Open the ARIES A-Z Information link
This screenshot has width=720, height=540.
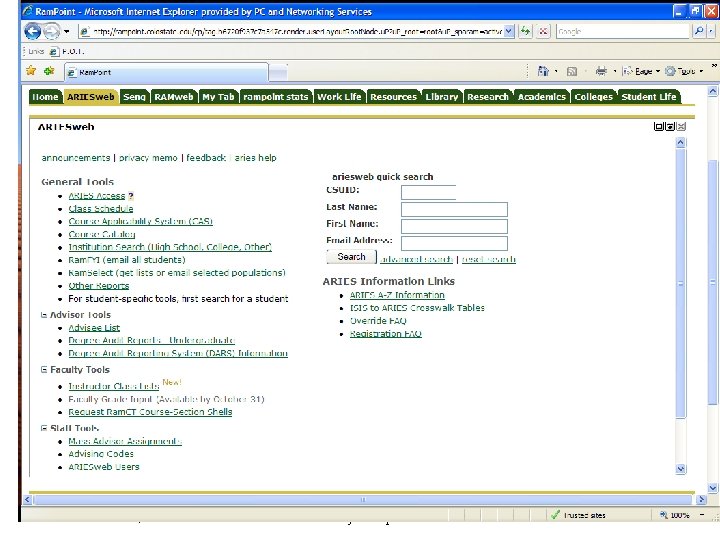[397, 295]
